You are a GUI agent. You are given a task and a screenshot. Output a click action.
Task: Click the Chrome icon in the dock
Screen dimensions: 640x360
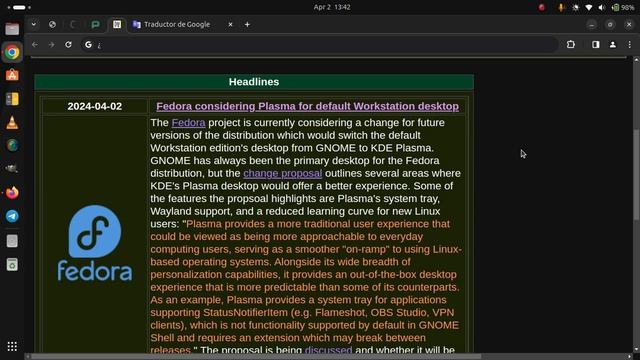point(12,52)
